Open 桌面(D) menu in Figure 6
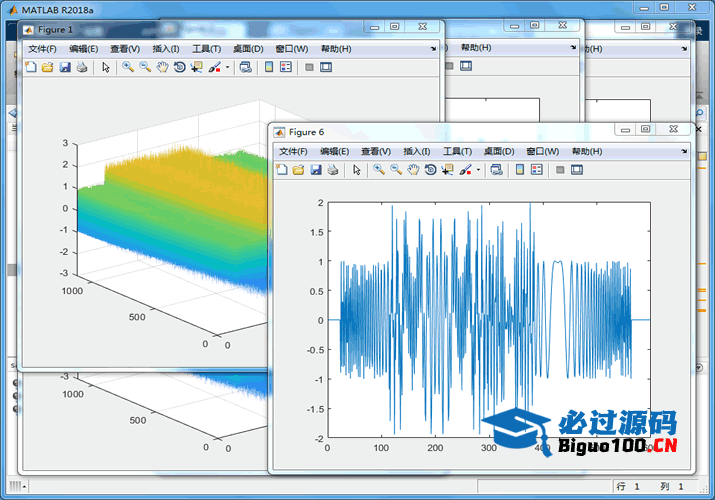715x500 pixels. 499,151
